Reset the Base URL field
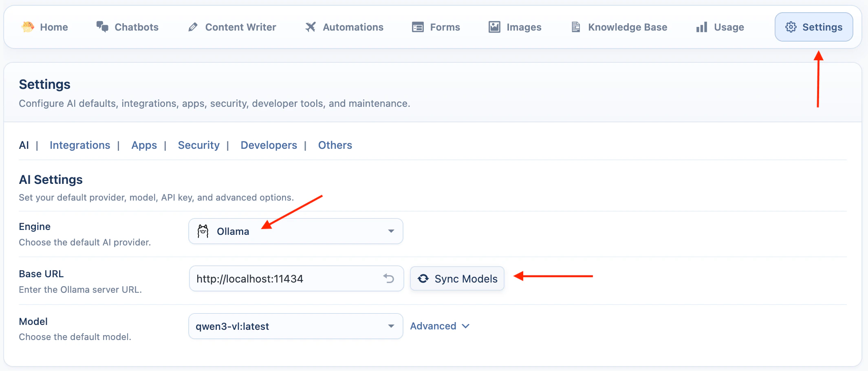 (389, 278)
